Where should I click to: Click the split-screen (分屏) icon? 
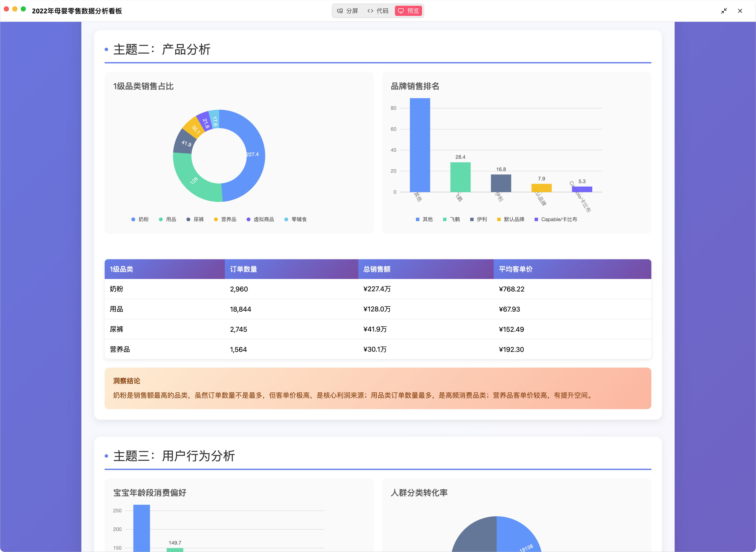tap(340, 11)
